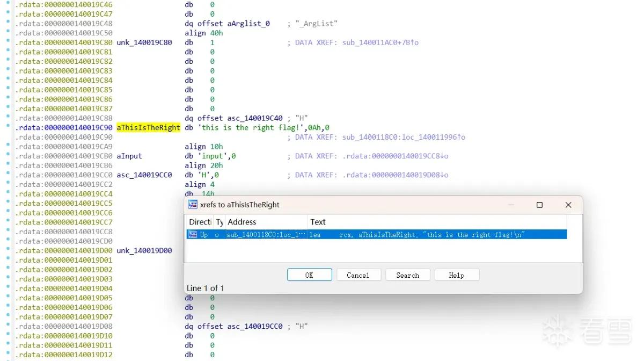Image resolution: width=644 pixels, height=361 pixels.
Task: Select the 'lea rcx, aThisIsTheRight' xref row
Action: (x=376, y=235)
